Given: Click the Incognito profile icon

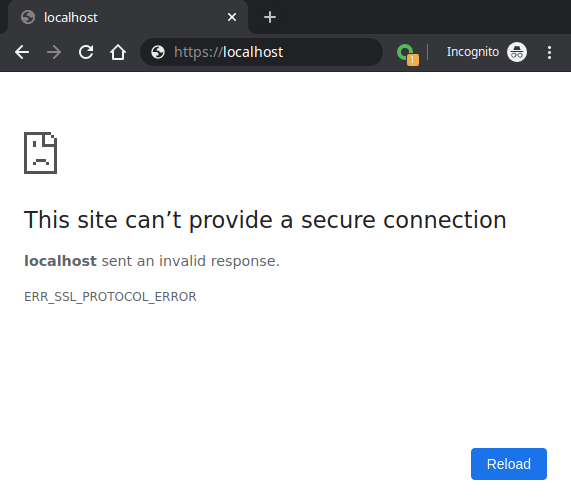Looking at the screenshot, I should pyautogui.click(x=517, y=52).
